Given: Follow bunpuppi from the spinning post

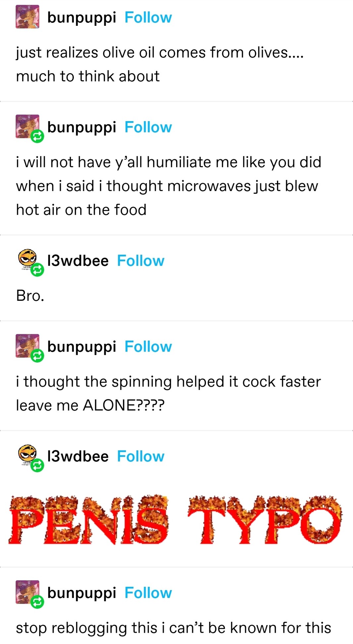Looking at the screenshot, I should pyautogui.click(x=148, y=346).
